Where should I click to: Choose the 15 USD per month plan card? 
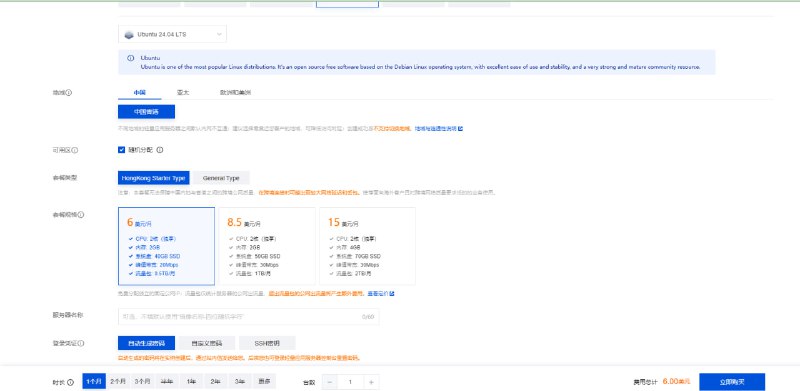click(367, 246)
